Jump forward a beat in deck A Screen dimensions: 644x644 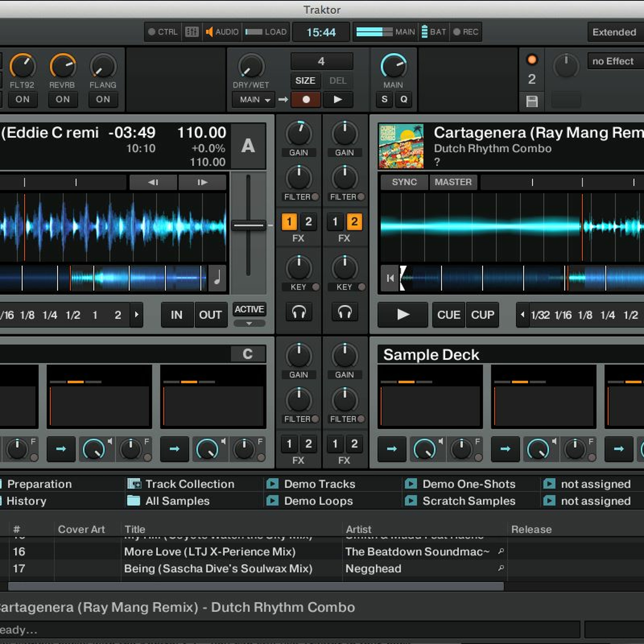[x=202, y=182]
